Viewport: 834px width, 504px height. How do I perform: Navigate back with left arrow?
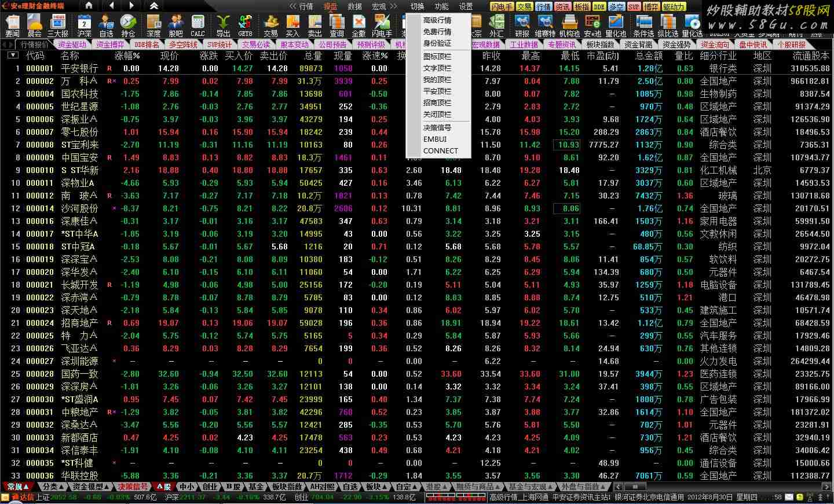click(x=111, y=6)
